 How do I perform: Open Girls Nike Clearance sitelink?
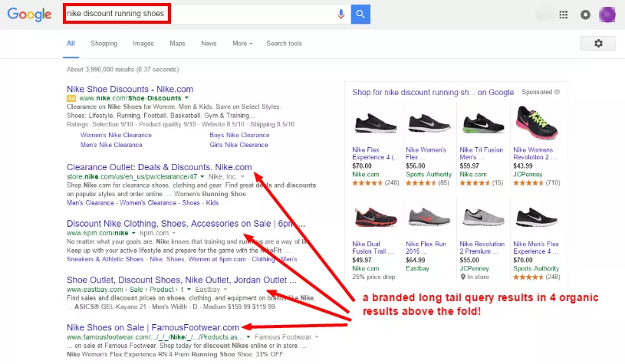pyautogui.click(x=238, y=145)
